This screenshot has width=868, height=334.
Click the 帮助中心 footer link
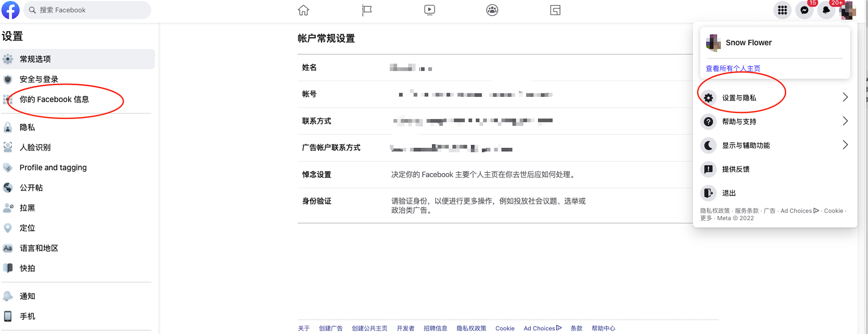click(604, 328)
